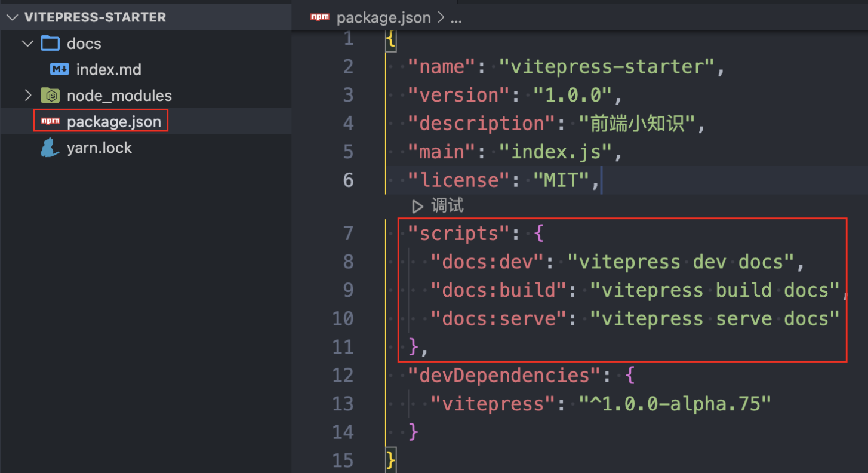Click the "vitepress build docs" command string
The image size is (868, 473).
click(x=715, y=290)
